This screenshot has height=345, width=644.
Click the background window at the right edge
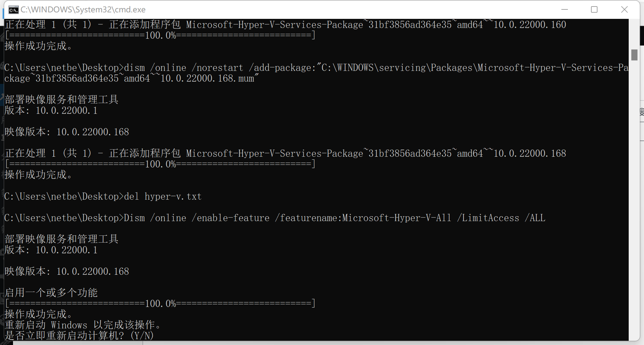point(641,111)
